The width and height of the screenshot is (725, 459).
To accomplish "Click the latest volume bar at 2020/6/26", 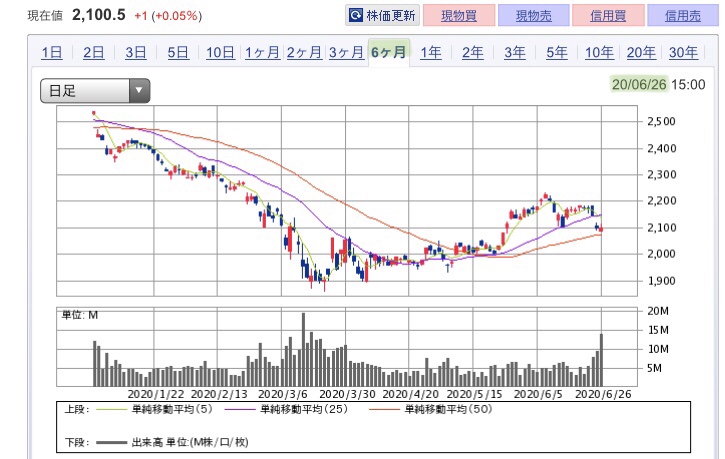I will coord(602,360).
